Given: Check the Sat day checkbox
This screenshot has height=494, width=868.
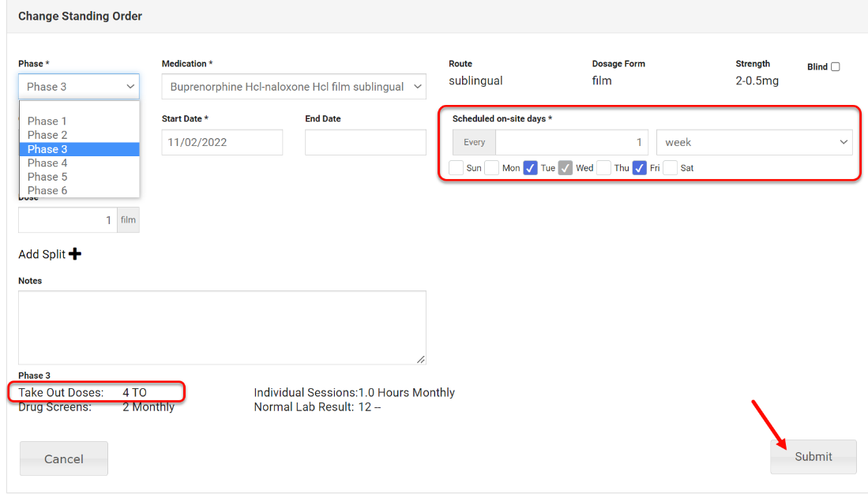Looking at the screenshot, I should (x=671, y=168).
